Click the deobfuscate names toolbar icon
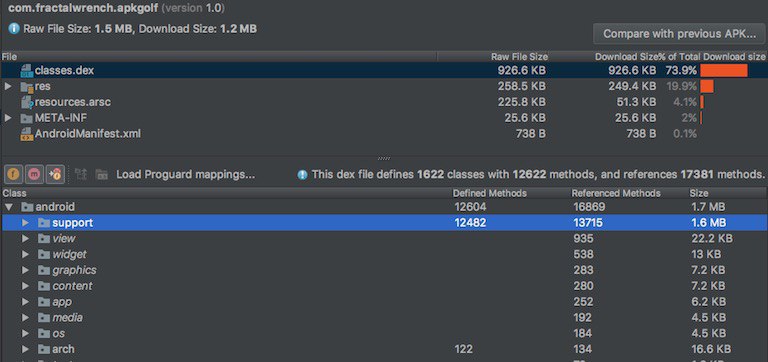Image resolution: width=768 pixels, height=362 pixels. (x=81, y=174)
